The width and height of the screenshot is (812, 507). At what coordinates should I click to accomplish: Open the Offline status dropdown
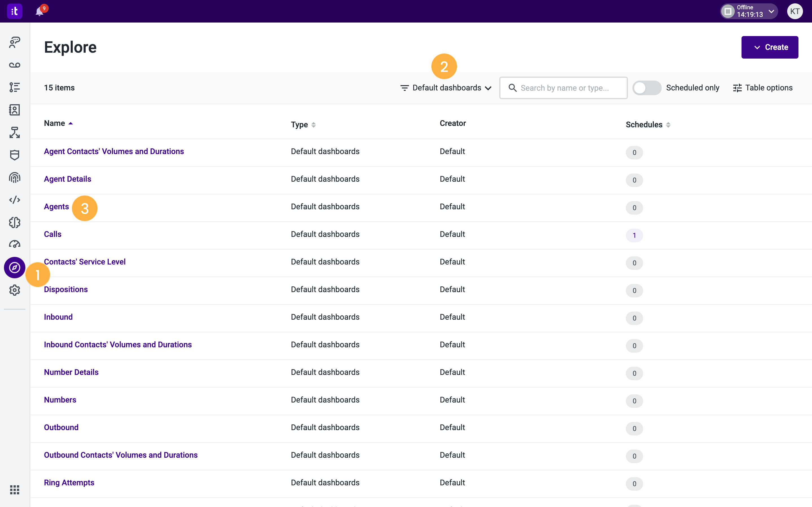point(749,11)
